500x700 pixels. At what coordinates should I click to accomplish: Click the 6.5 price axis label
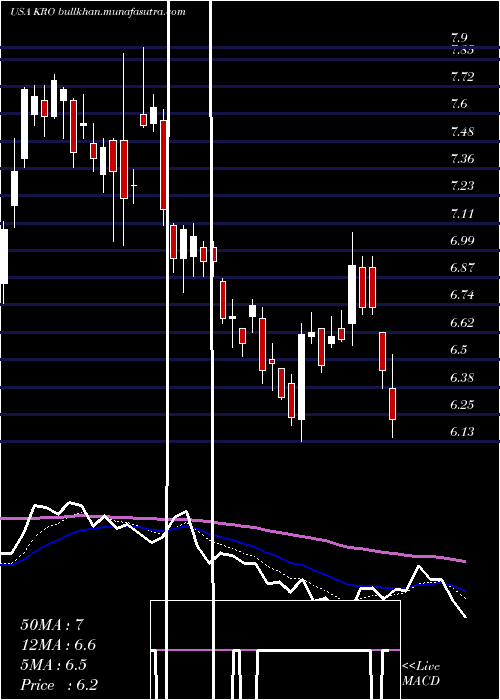click(459, 350)
